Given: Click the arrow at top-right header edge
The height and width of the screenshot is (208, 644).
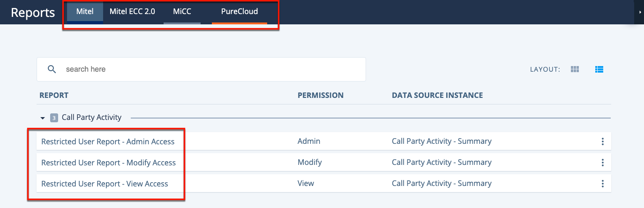Looking at the screenshot, I should pos(640,12).
